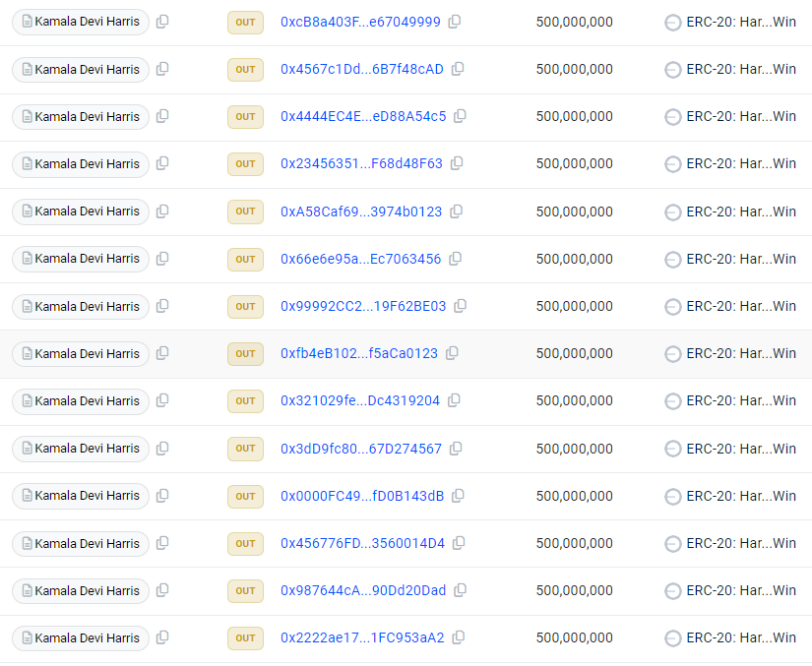Open Kamala Devi Harris label in 0x3dD9fc80 row
812x666 pixels.
pos(81,449)
